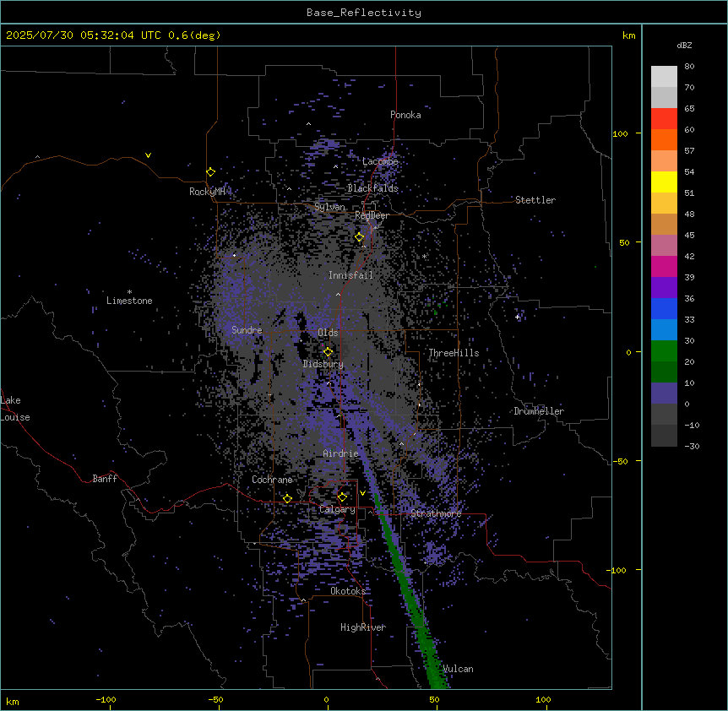Click the Okotoks city label
The width and height of the screenshot is (728, 711).
[348, 591]
